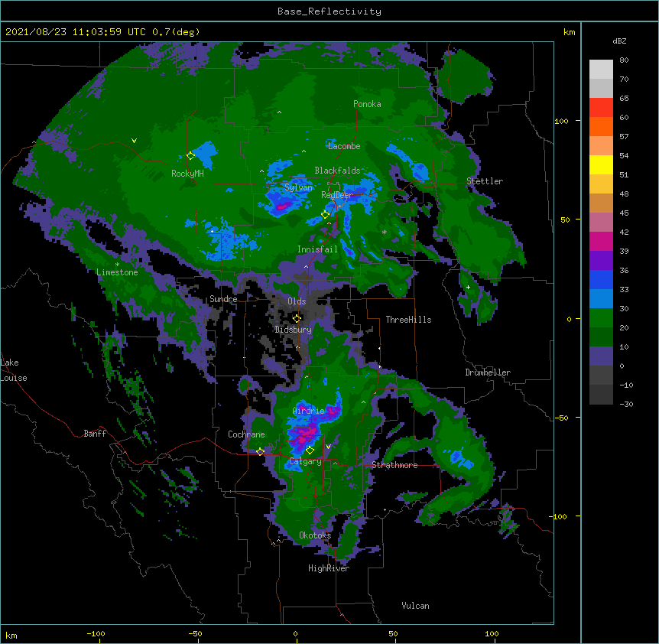
Task: Select the 45 value in dBZ legend
Action: tap(624, 213)
